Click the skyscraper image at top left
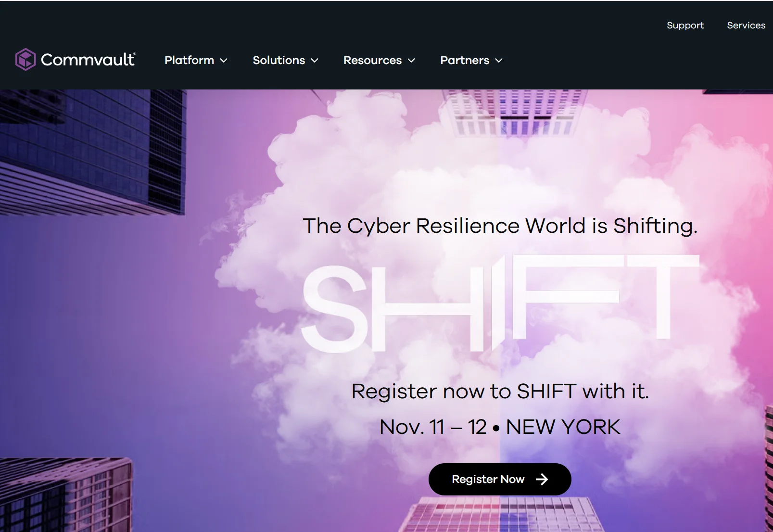773x532 pixels. (x=93, y=152)
